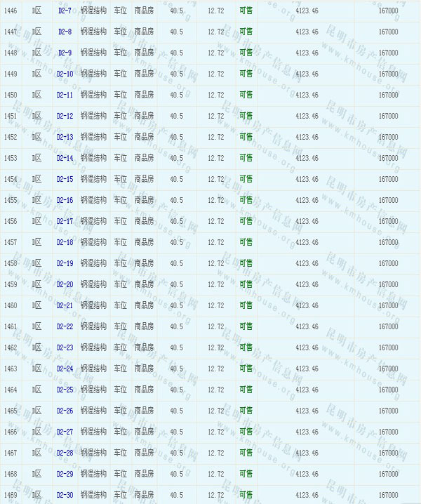Click the D2-9 link

coord(64,53)
